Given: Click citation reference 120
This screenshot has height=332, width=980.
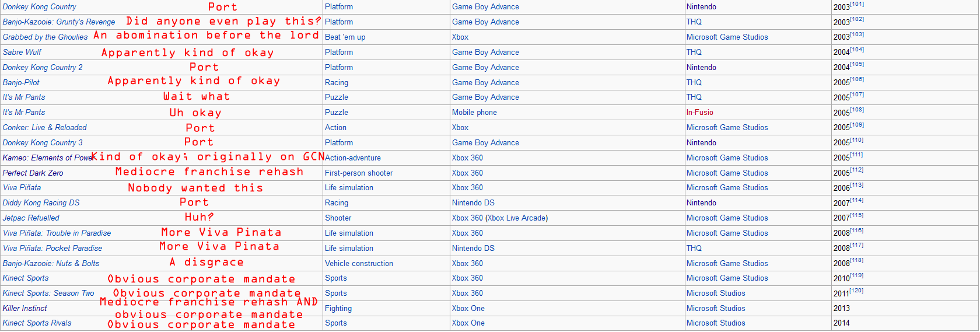Looking at the screenshot, I should (856, 291).
